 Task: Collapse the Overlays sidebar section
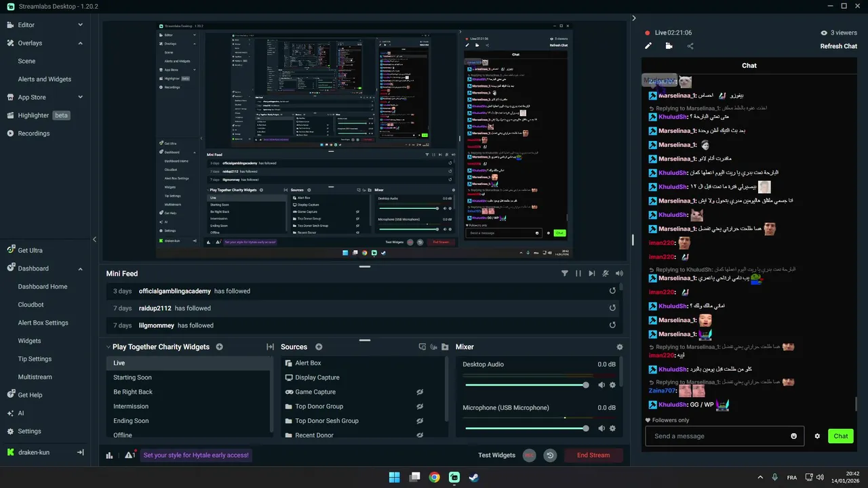(80, 43)
